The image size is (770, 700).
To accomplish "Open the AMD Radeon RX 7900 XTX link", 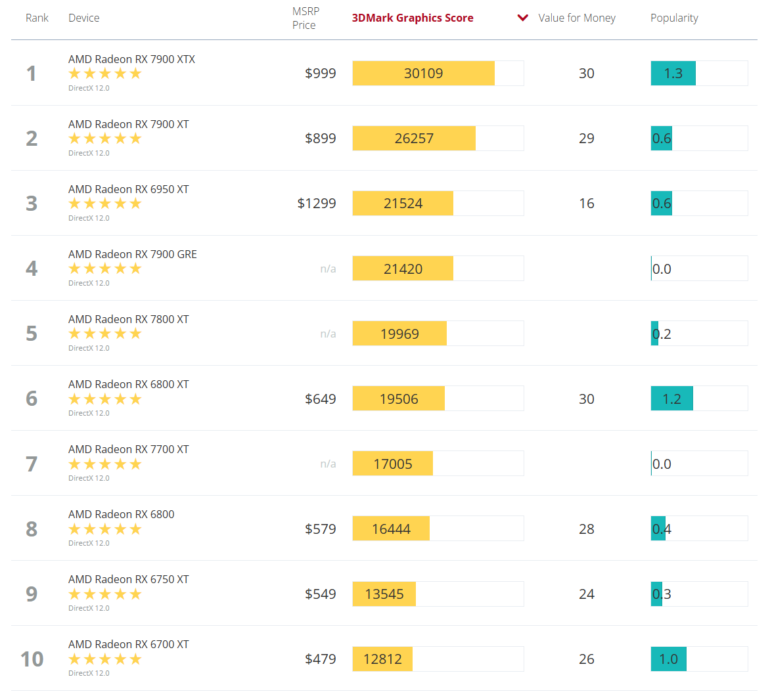I will [131, 59].
